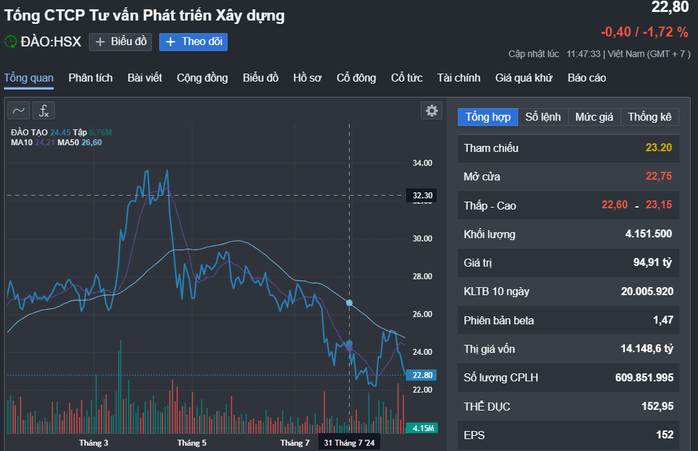Open the Cộng đồng tab
This screenshot has height=451, width=698.
(202, 78)
